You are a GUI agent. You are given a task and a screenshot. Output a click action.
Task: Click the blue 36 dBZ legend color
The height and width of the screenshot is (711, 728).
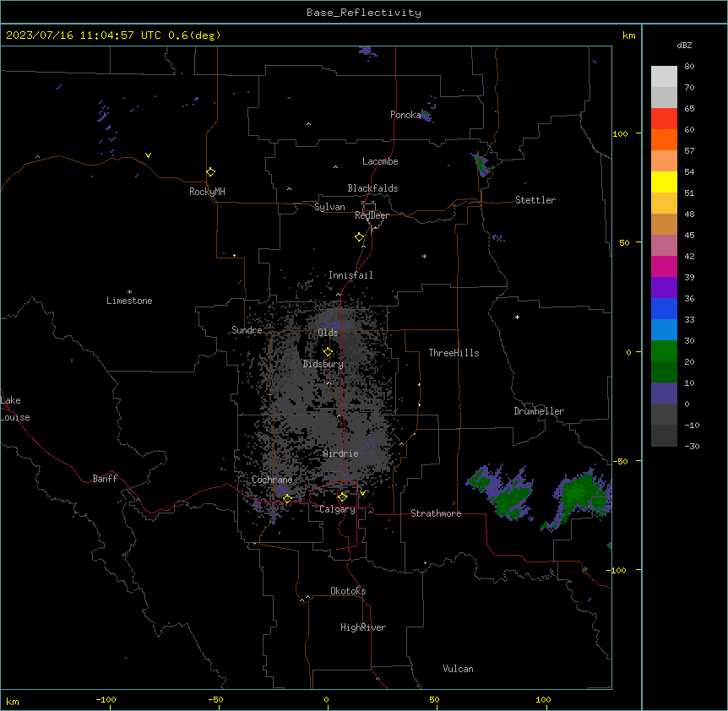(664, 308)
